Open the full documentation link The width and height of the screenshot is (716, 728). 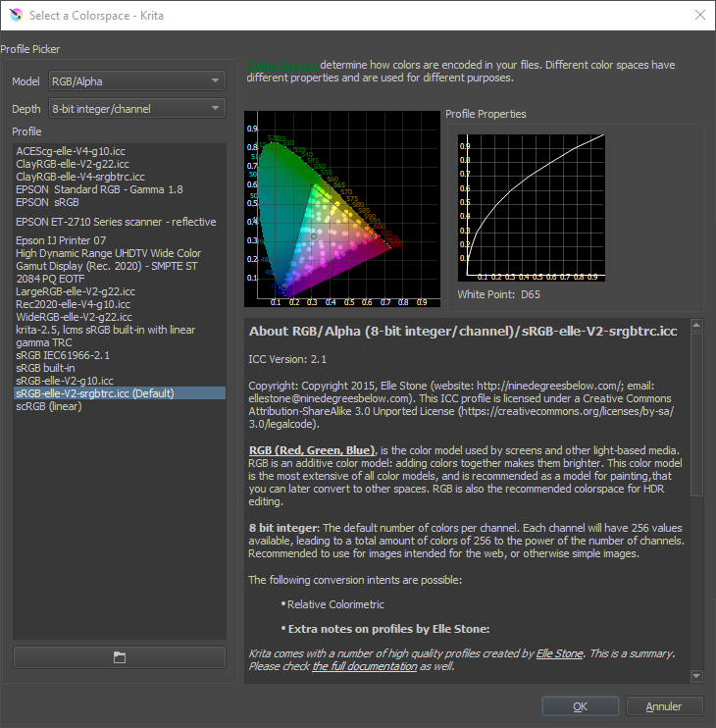click(366, 666)
